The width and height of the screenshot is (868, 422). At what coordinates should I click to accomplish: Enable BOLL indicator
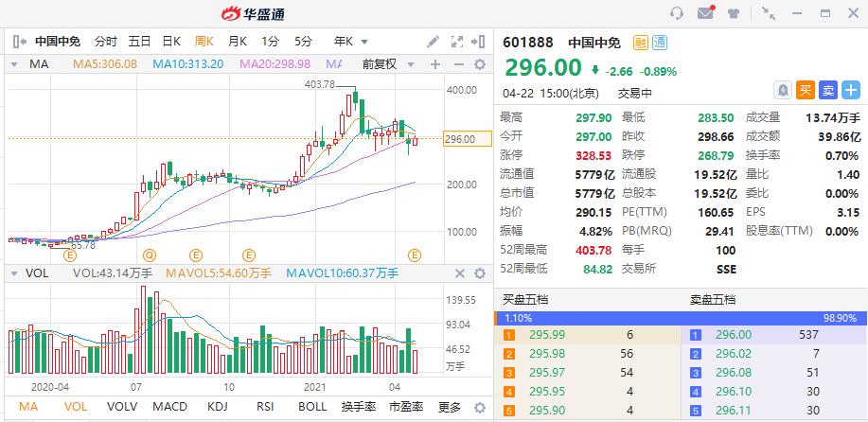pos(312,407)
